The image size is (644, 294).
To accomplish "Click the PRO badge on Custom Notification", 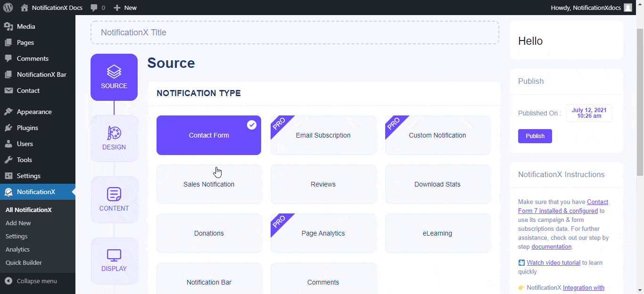I will click(x=394, y=124).
